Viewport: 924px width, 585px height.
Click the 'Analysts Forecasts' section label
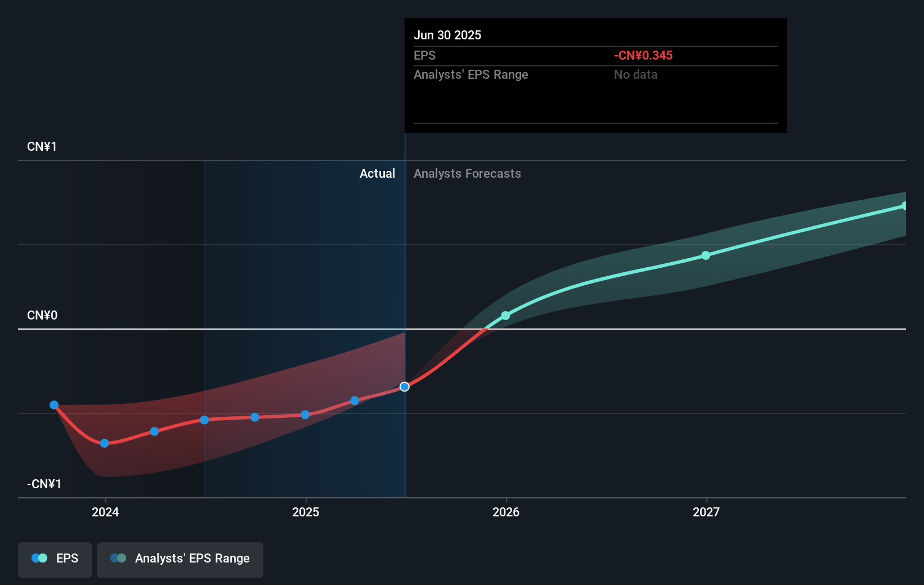tap(467, 173)
